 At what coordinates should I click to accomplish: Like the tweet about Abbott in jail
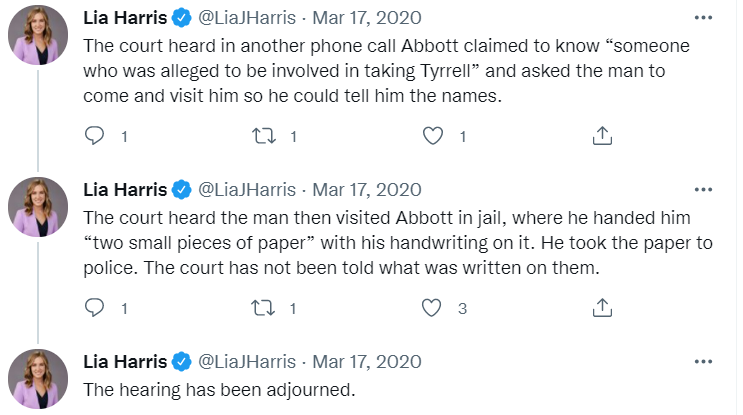[433, 308]
